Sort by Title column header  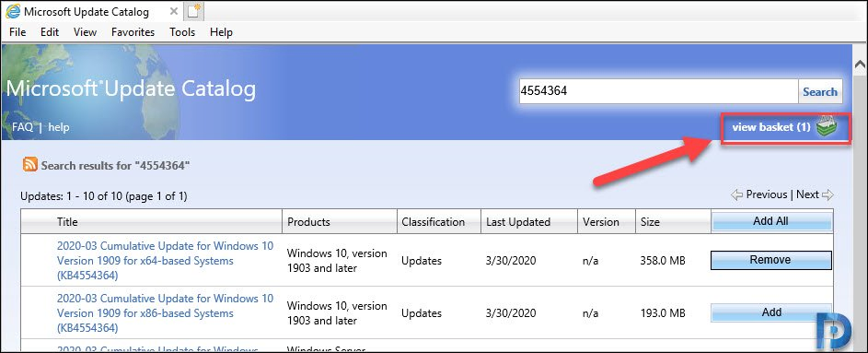67,222
